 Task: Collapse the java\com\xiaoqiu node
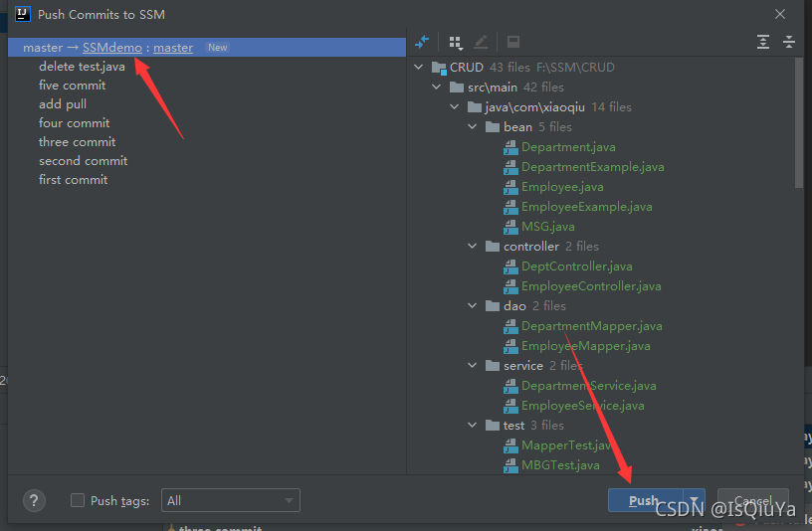pyautogui.click(x=454, y=107)
